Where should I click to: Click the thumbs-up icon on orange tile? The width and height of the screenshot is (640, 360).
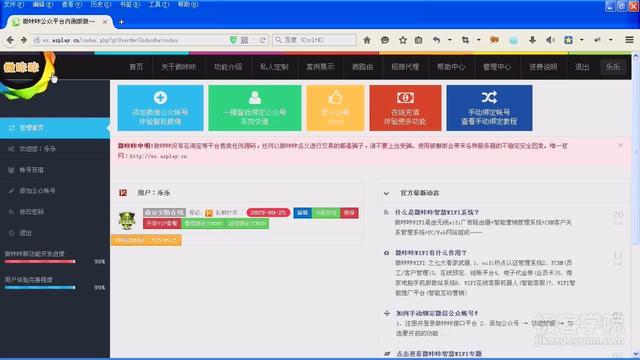pos(335,98)
